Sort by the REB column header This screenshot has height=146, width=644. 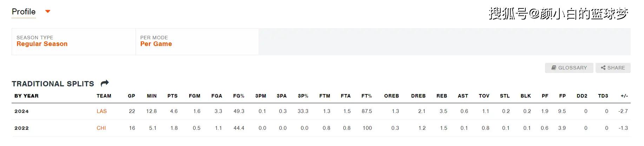[442, 96]
